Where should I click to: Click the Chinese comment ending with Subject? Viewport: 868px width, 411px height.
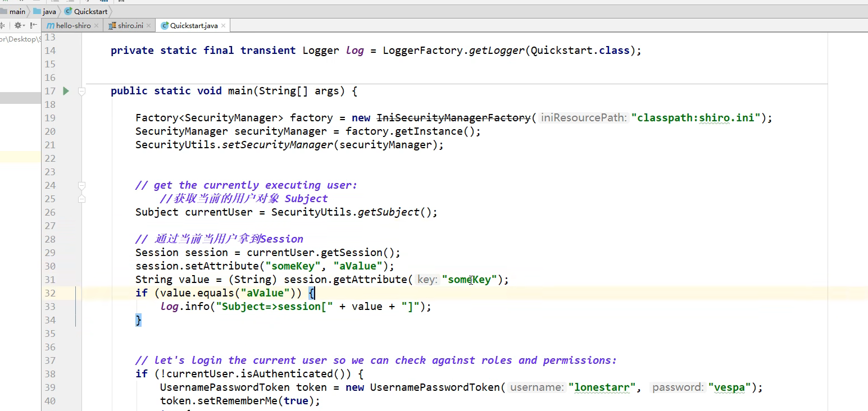coord(244,199)
